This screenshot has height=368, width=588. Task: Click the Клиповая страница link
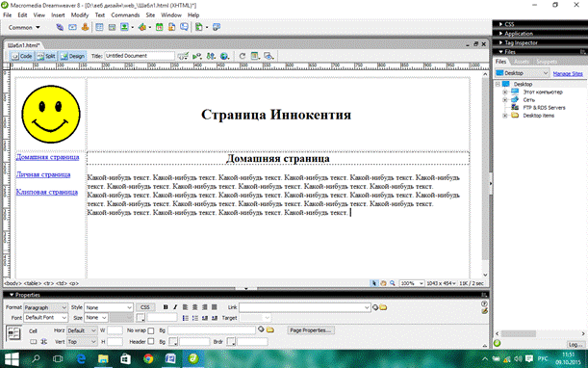pos(47,192)
